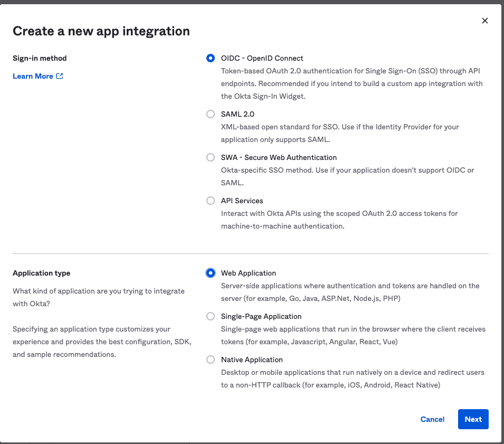
Task: Click the 'Create a new app integration' heading
Action: click(101, 31)
